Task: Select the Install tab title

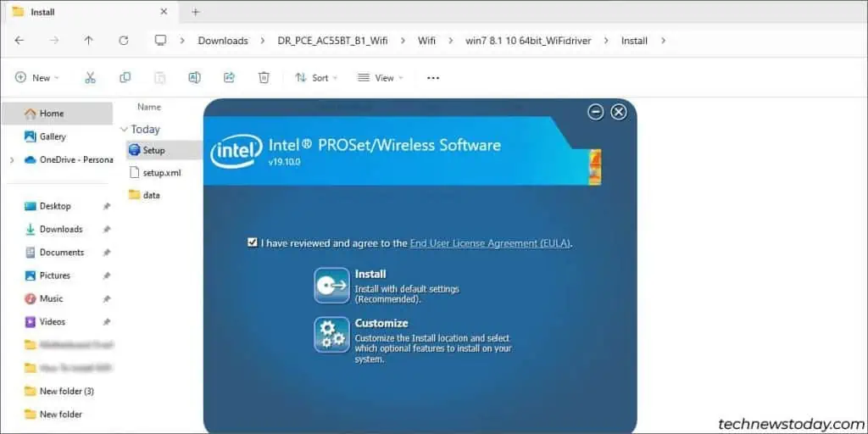Action: [x=42, y=12]
